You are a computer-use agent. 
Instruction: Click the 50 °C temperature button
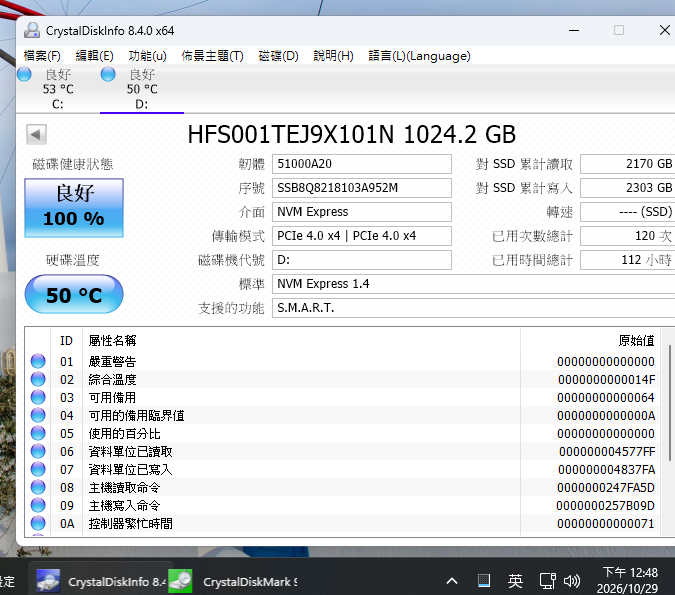(74, 294)
